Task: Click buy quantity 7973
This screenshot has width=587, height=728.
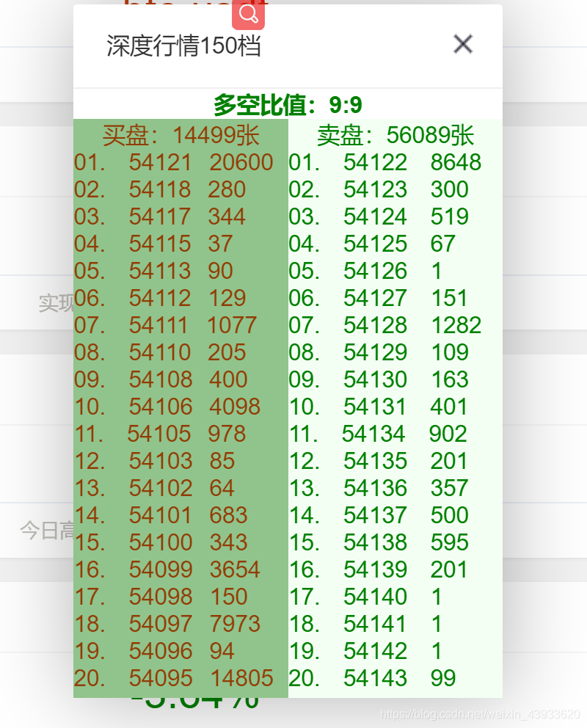Action: [x=235, y=624]
